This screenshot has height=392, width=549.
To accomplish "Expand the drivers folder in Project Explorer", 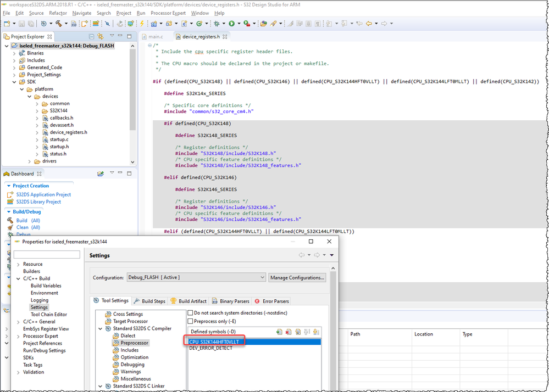I will 30,161.
